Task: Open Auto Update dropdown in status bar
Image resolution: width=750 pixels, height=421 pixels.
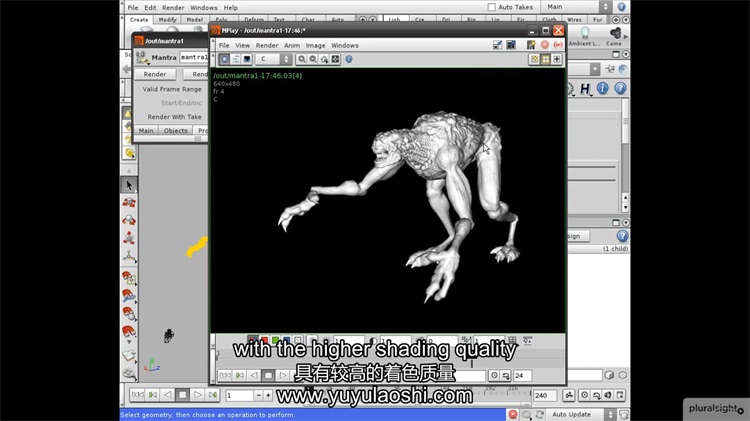Action: [582, 414]
